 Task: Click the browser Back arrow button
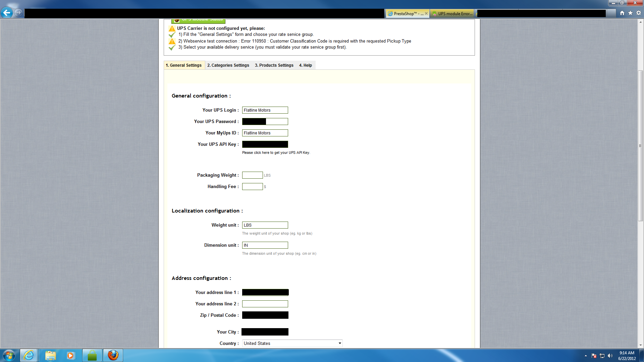7,13
